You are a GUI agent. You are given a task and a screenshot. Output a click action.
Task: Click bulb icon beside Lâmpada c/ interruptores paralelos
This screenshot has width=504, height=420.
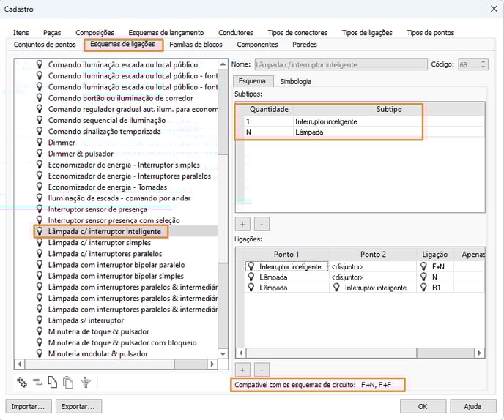click(40, 253)
